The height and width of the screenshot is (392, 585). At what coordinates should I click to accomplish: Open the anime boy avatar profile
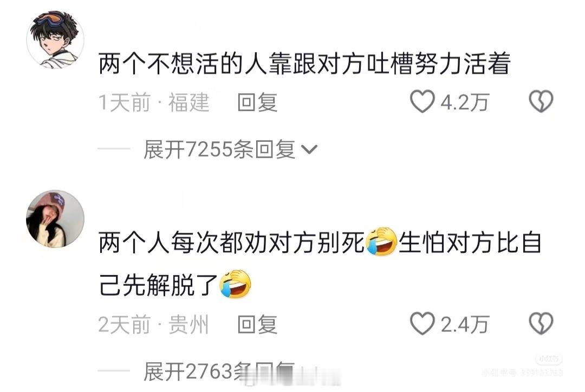55,40
